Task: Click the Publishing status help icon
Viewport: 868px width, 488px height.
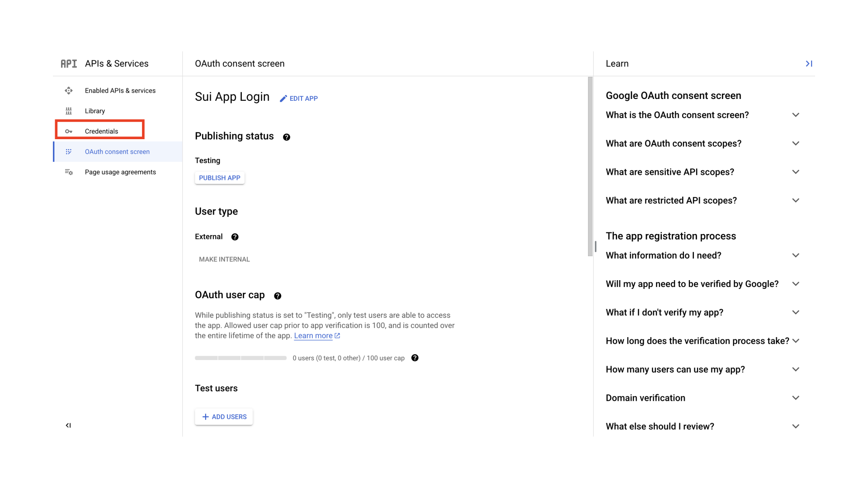Action: [x=287, y=136]
